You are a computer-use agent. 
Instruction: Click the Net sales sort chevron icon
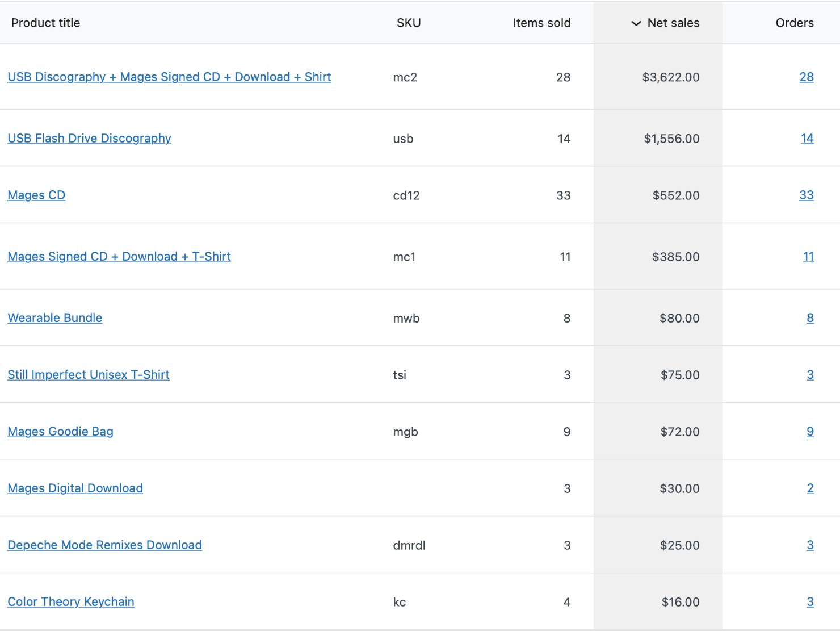pos(636,23)
